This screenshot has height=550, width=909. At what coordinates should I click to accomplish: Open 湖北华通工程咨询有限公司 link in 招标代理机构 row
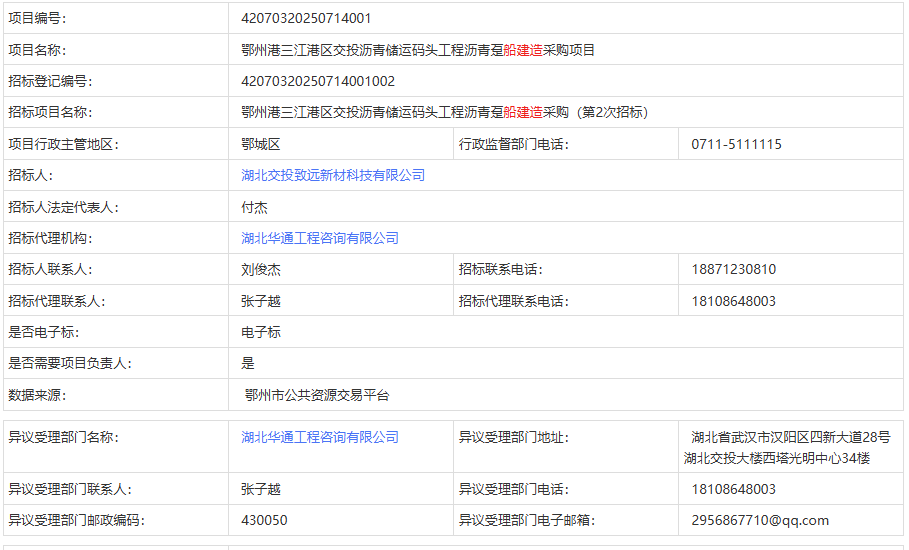point(320,238)
